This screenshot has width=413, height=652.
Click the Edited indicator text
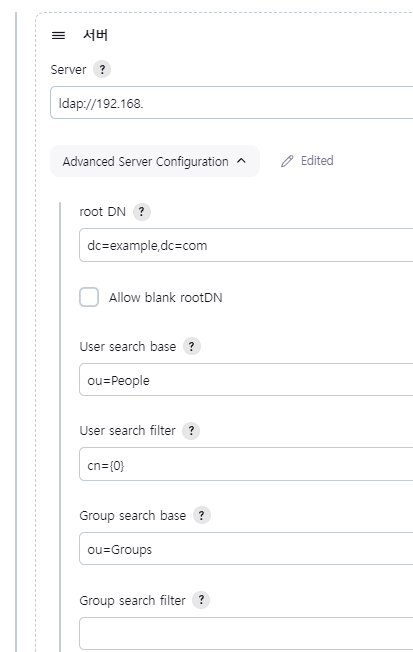(x=317, y=161)
